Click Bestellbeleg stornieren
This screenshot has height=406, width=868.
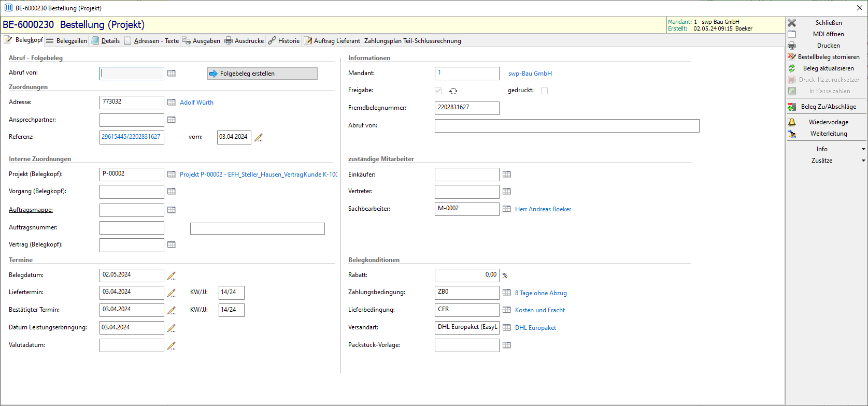pos(827,57)
